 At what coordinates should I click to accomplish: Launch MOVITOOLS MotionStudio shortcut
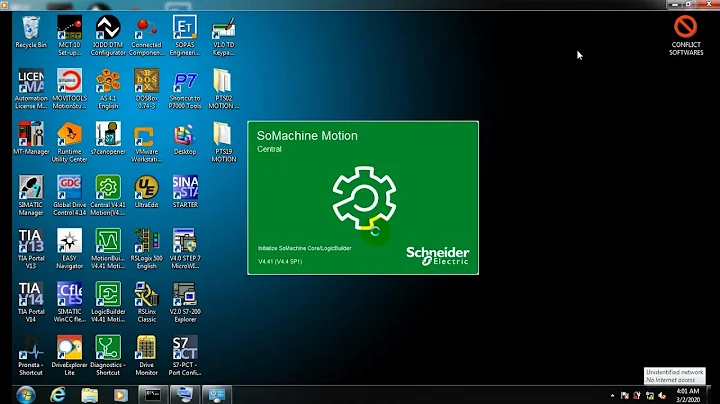point(69,89)
